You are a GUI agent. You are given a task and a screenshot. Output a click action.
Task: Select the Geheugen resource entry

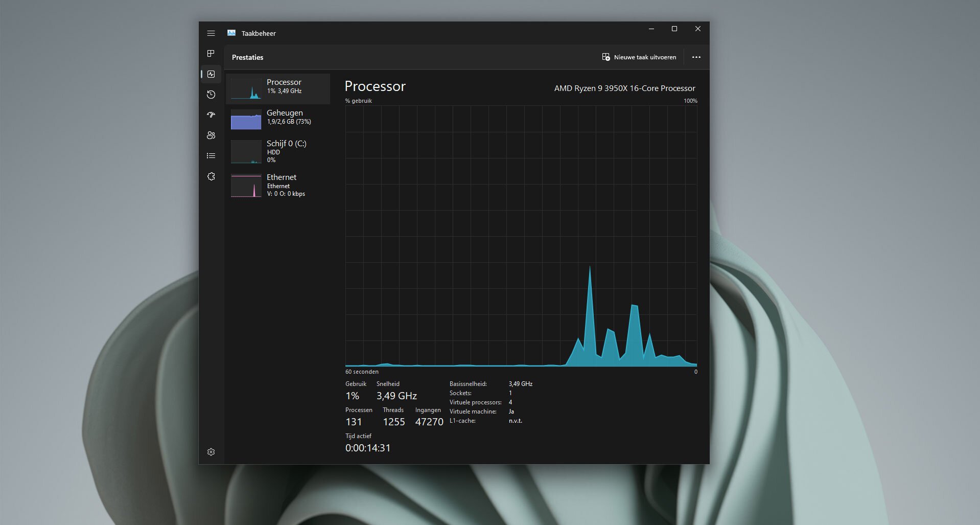click(278, 120)
